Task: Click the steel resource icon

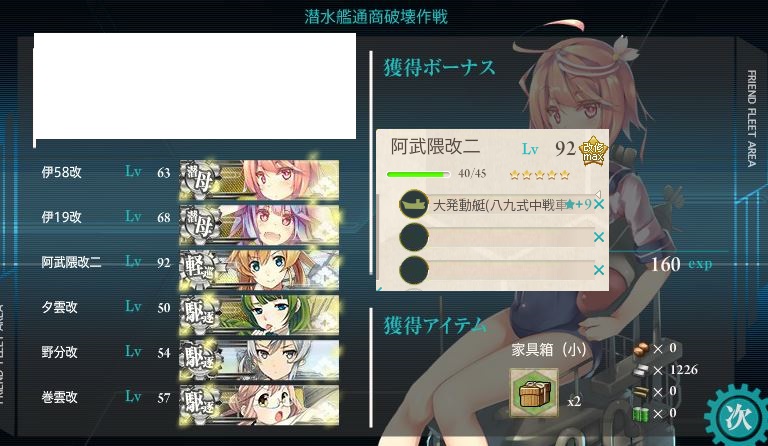Action: point(641,371)
